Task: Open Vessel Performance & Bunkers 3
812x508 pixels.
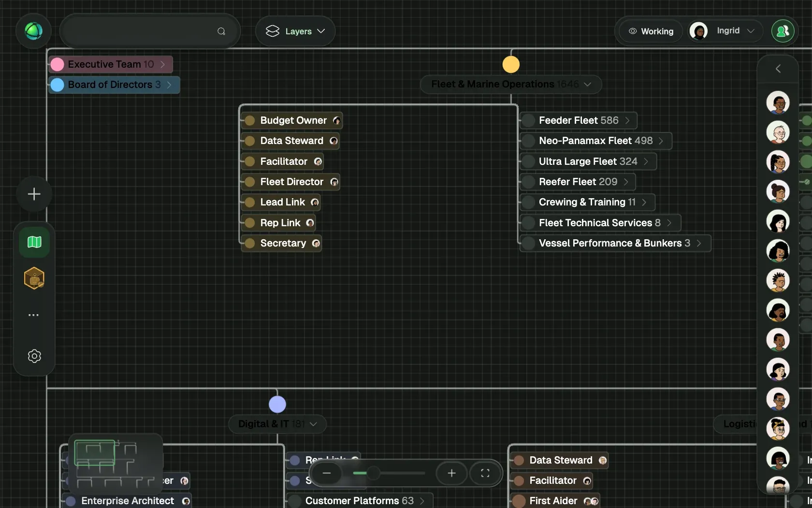Action: click(615, 243)
